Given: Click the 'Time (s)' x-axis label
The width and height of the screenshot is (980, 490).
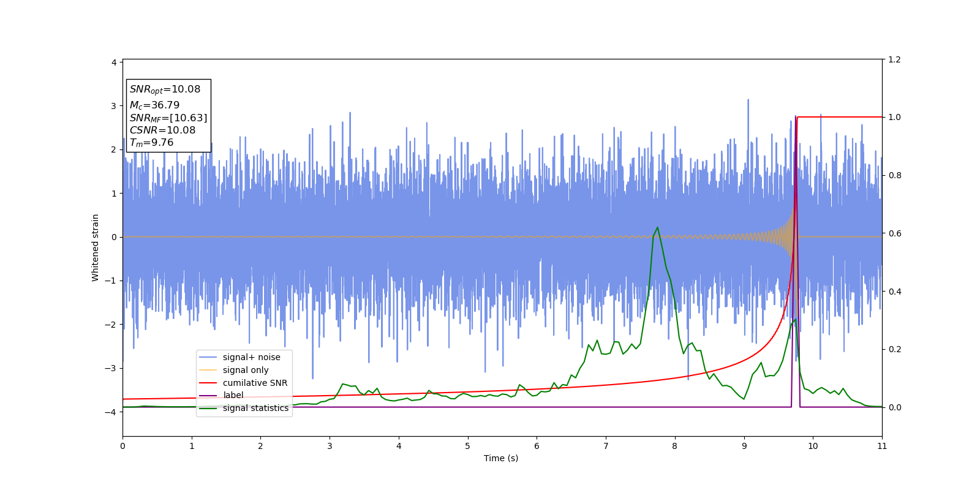Looking at the screenshot, I should [x=501, y=458].
